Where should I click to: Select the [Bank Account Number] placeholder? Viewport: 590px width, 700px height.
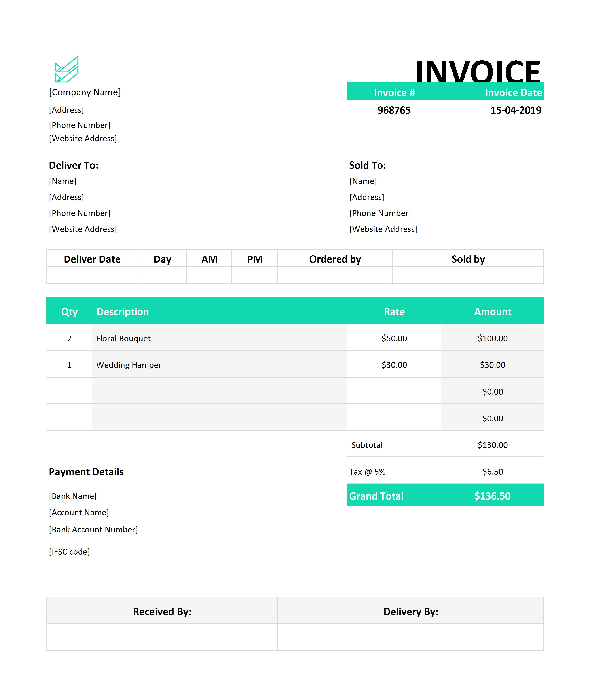coord(93,530)
